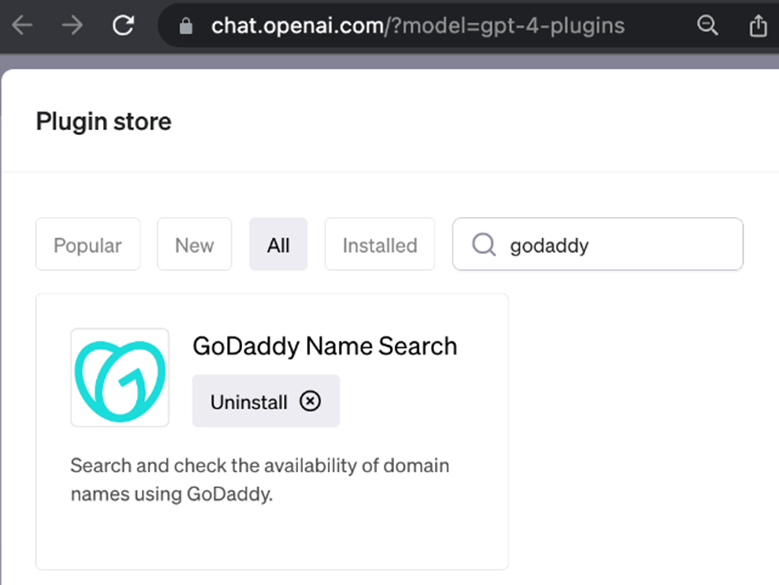779x585 pixels.
Task: Click the browser forward arrow
Action: (72, 27)
